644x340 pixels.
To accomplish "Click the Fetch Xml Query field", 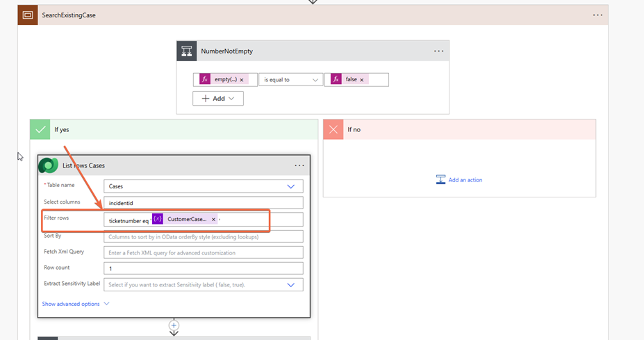I will coord(203,252).
